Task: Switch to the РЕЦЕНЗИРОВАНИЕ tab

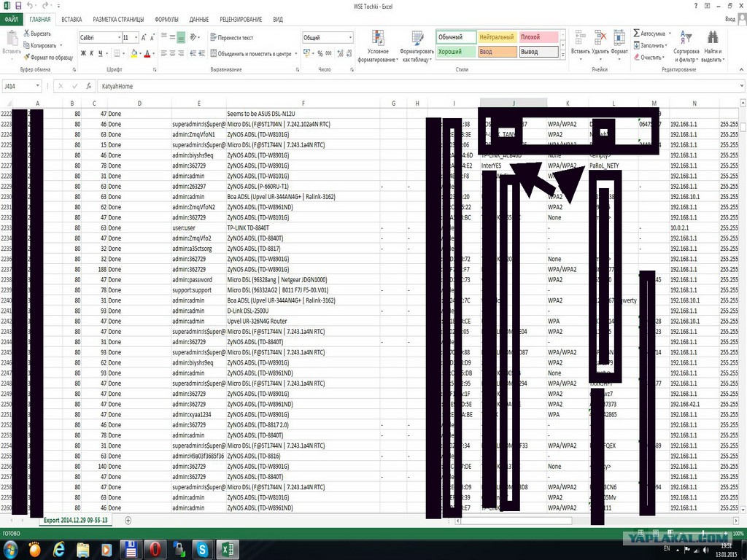Action: coord(241,20)
